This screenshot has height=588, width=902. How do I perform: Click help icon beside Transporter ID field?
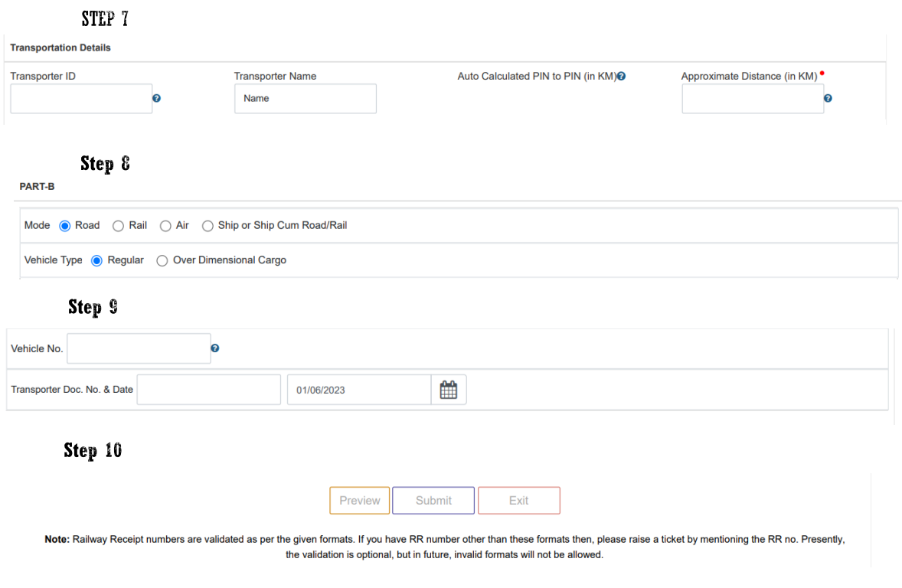pos(156,99)
